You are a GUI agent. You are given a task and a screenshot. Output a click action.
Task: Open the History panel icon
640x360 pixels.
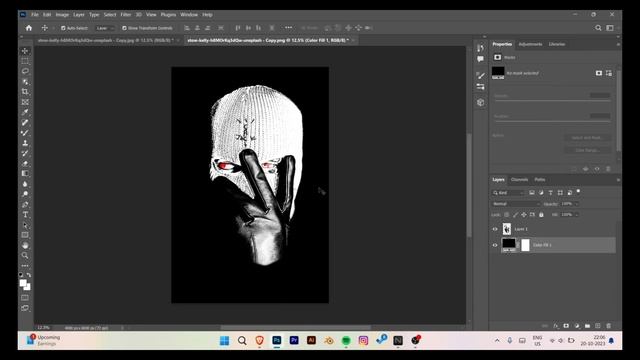tap(480, 48)
